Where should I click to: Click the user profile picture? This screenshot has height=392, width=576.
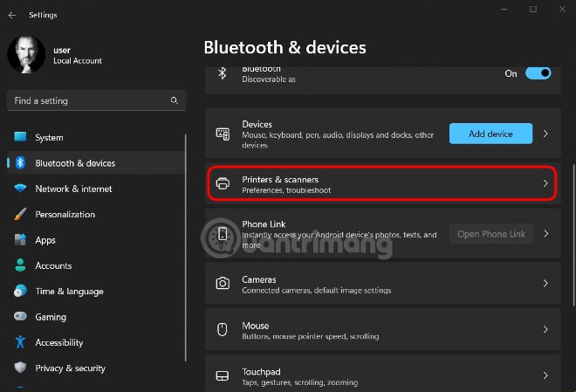coord(26,54)
